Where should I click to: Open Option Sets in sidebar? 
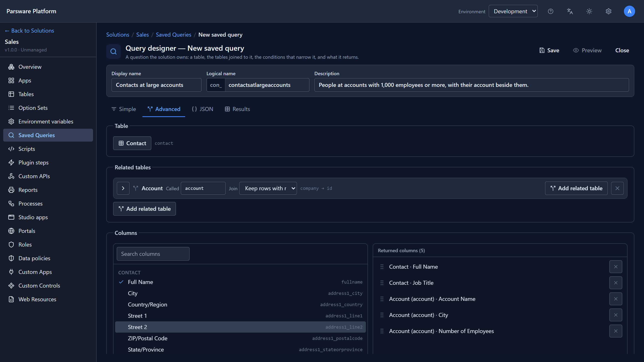[x=48, y=108]
